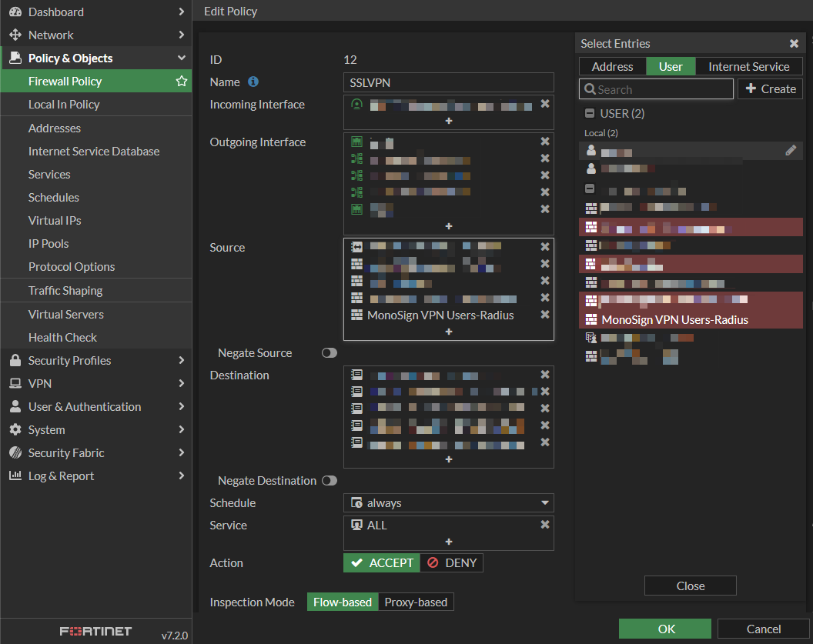Remove MonoSign VPN Users-Radius from Source
This screenshot has height=644, width=813.
pyautogui.click(x=545, y=315)
